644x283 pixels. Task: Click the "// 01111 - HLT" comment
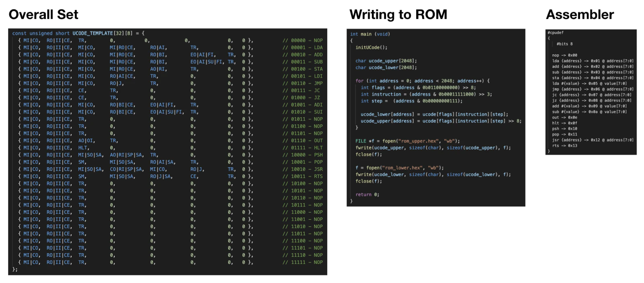(302, 148)
